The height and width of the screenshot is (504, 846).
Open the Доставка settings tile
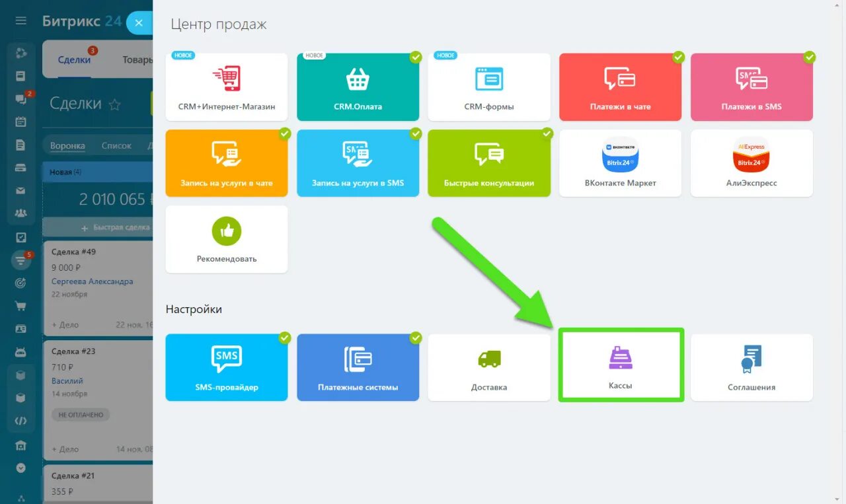(x=489, y=367)
